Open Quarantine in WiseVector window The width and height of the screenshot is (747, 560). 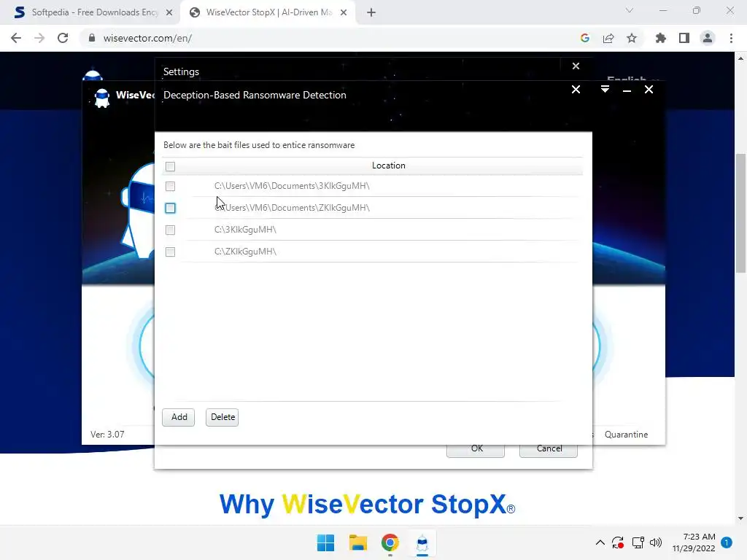626,435
